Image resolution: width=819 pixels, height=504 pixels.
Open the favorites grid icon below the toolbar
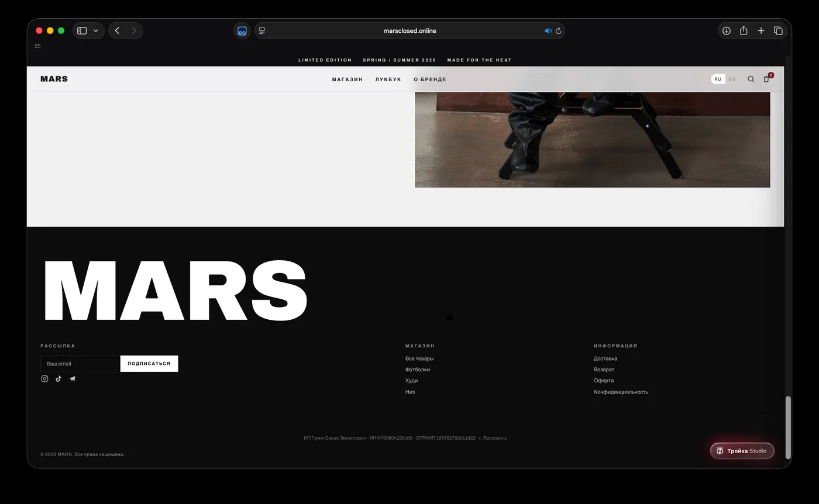pyautogui.click(x=37, y=46)
